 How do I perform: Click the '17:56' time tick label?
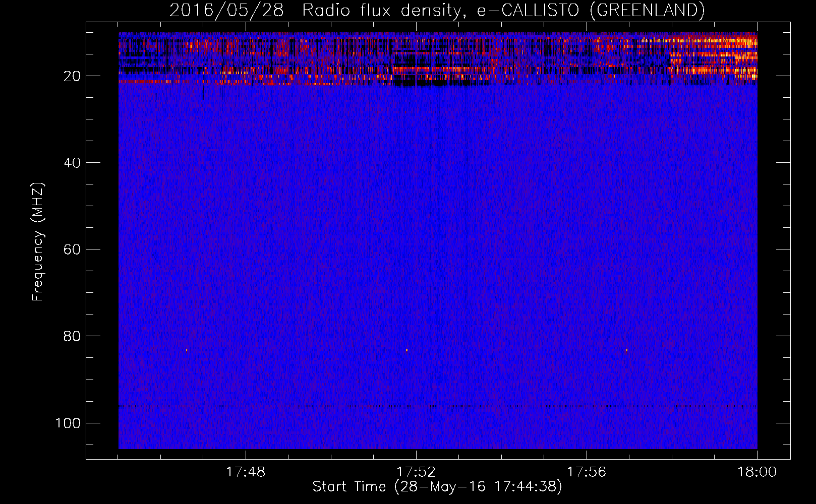pyautogui.click(x=587, y=472)
